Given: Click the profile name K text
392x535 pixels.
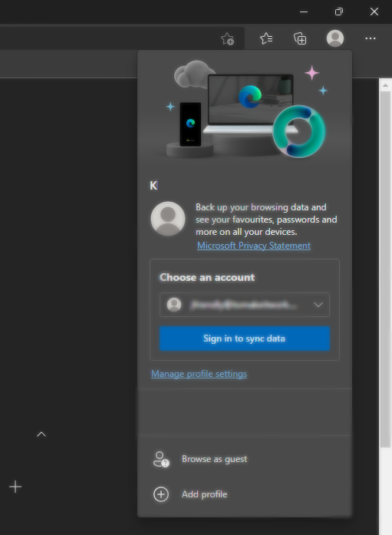Looking at the screenshot, I should pos(153,186).
